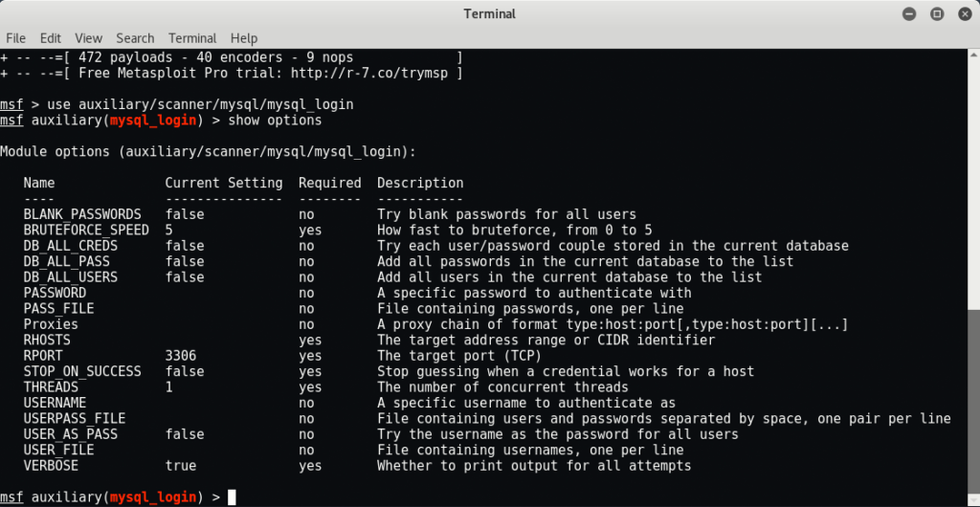The width and height of the screenshot is (980, 507).
Task: Open the View menu
Action: [88, 38]
